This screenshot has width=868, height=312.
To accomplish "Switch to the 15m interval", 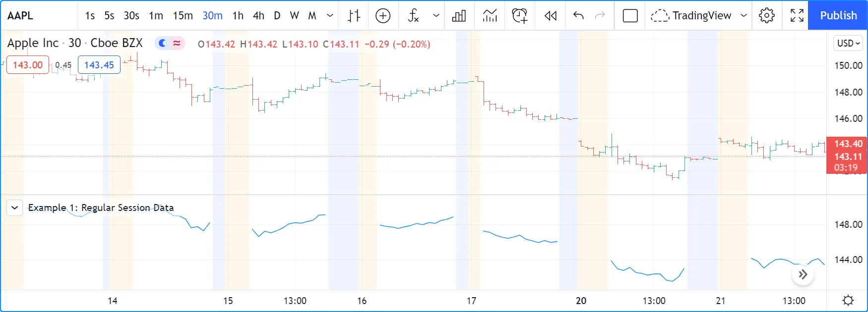I will click(183, 16).
